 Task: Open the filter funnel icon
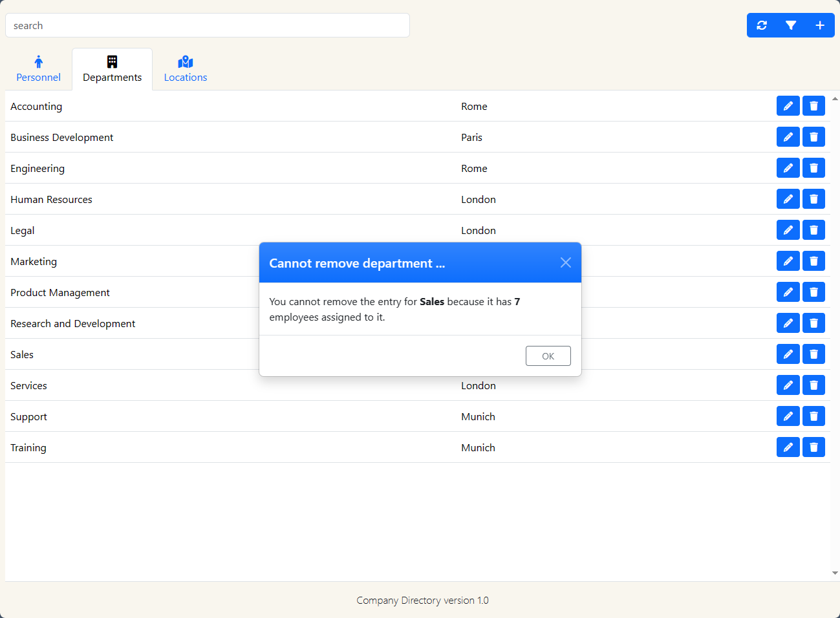pyautogui.click(x=791, y=25)
